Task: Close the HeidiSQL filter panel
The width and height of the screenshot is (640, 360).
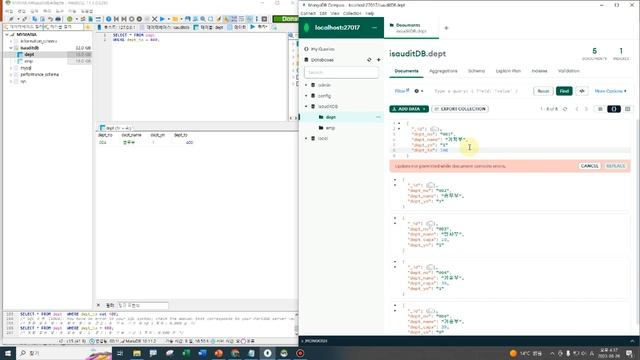Action: pos(98,305)
